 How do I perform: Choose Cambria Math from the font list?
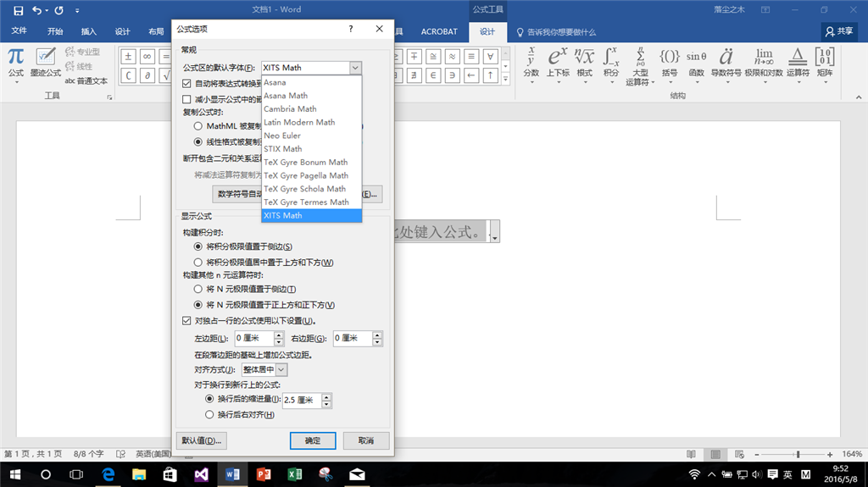pos(311,109)
